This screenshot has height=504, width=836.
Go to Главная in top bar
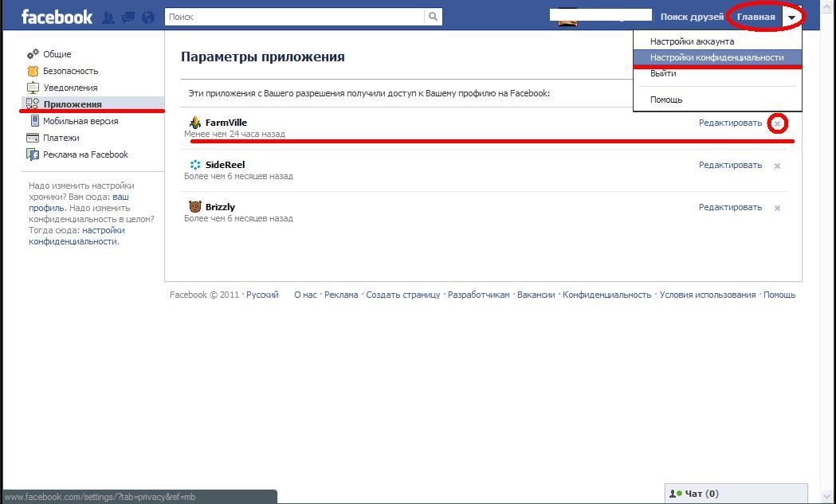(756, 17)
